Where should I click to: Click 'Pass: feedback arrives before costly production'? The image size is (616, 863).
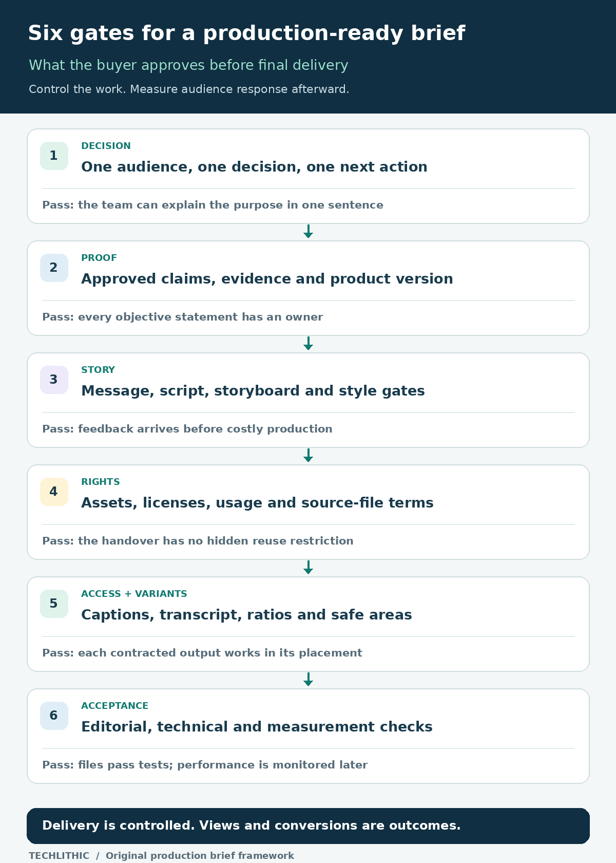pos(187,429)
